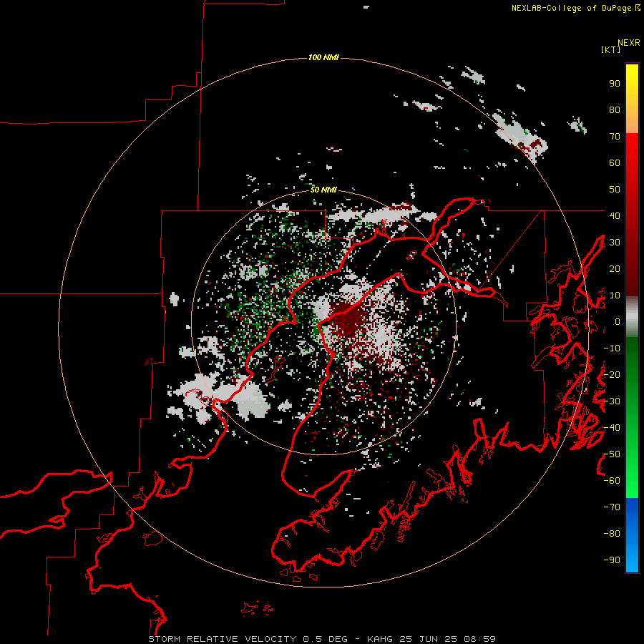Click the 80 value on velocity scale
The width and height of the screenshot is (644, 644).
point(615,109)
